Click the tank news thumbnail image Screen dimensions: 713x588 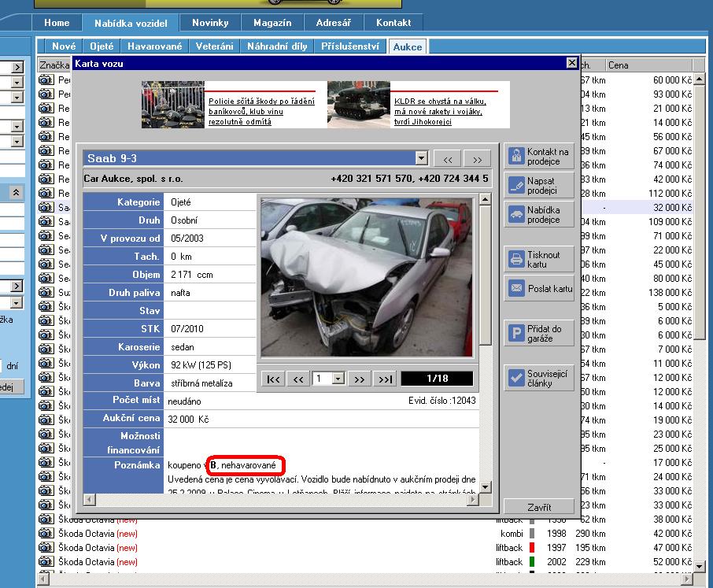(359, 105)
